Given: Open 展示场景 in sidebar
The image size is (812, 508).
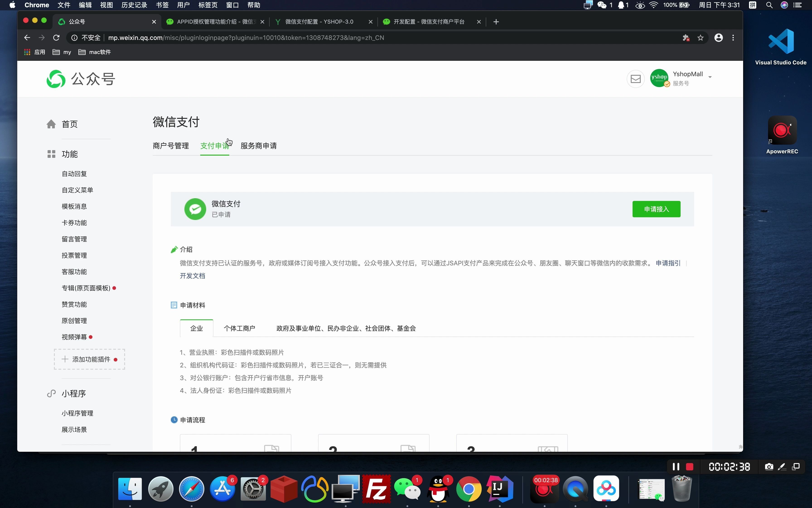Looking at the screenshot, I should point(74,429).
